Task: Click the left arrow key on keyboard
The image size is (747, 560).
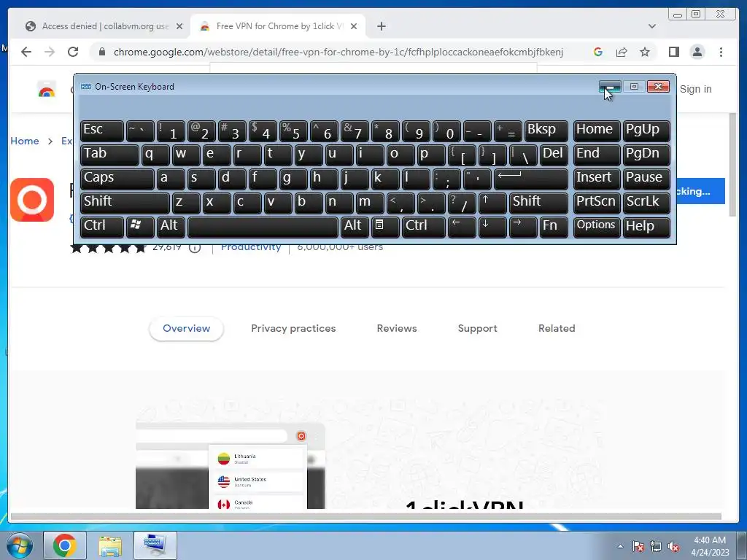Action: [x=462, y=227]
